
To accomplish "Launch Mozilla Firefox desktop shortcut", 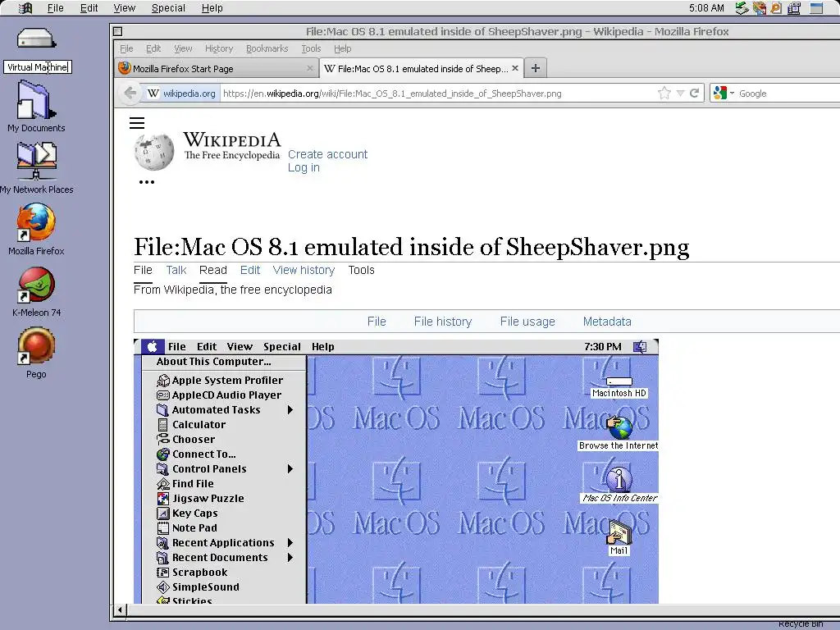I will 36,222.
